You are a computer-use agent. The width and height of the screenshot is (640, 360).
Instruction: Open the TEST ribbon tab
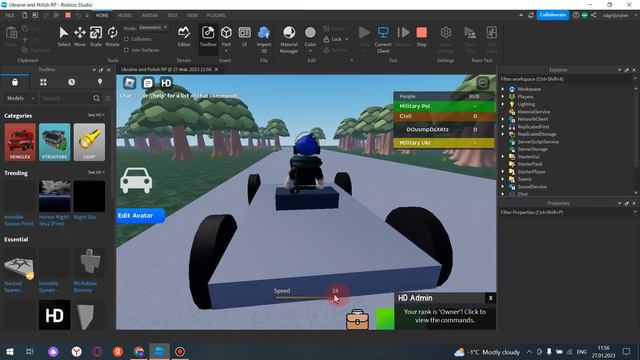click(x=172, y=16)
